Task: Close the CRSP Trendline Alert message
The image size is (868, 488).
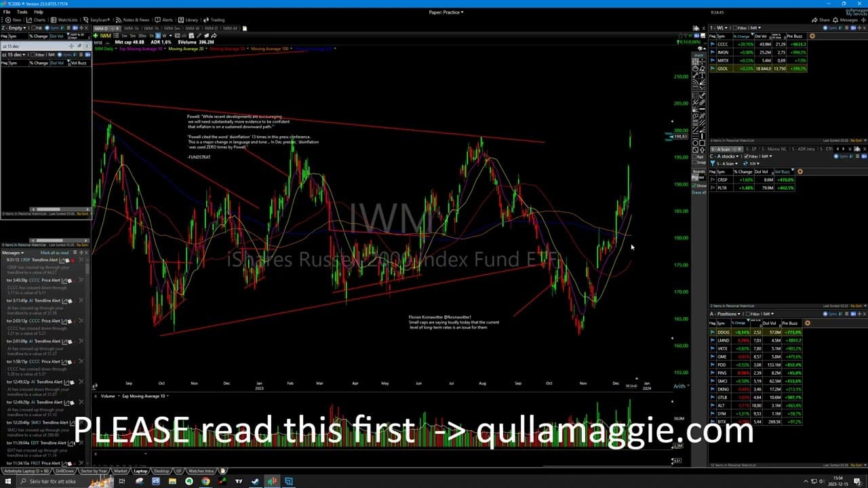Action: coord(81,260)
